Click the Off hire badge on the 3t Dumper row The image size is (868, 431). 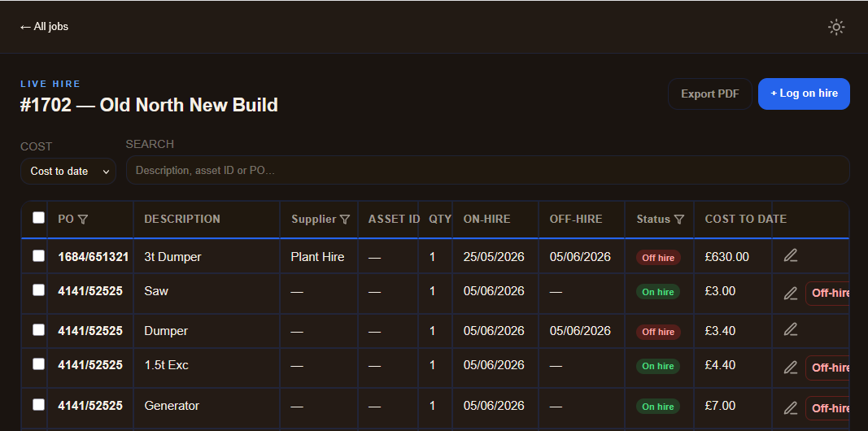[x=658, y=258]
